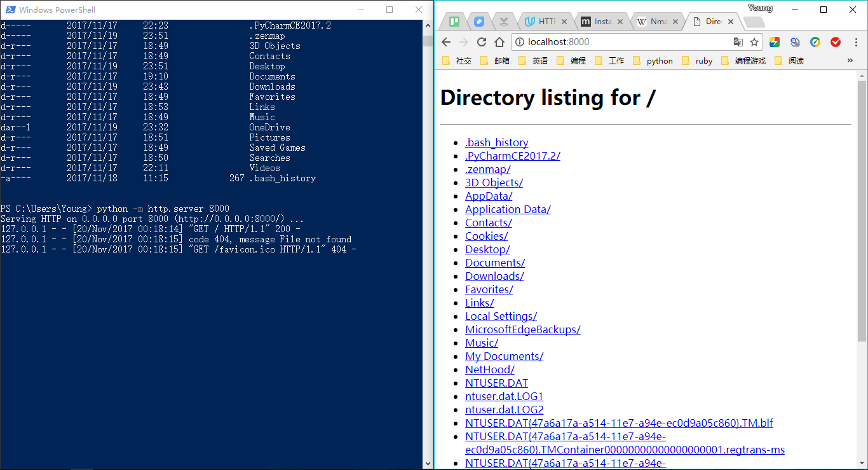Reload the localhost page
The height and width of the screenshot is (470, 868).
pos(482,42)
